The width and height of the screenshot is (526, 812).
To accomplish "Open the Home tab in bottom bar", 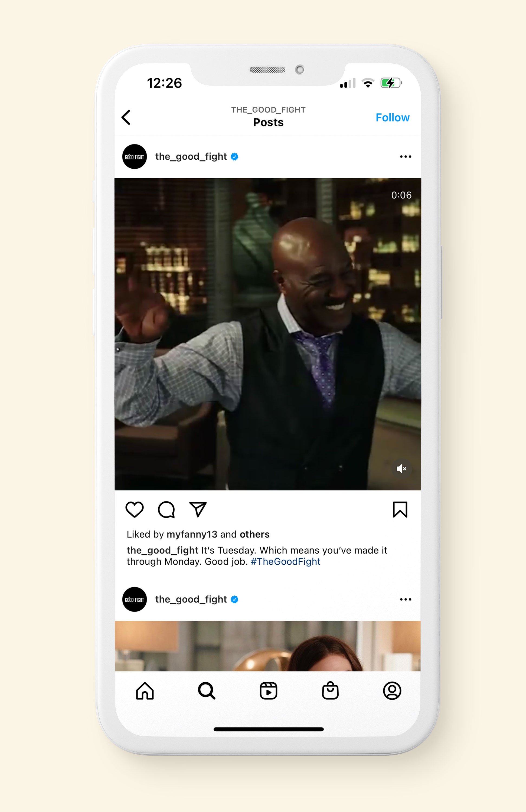I will coord(145,691).
